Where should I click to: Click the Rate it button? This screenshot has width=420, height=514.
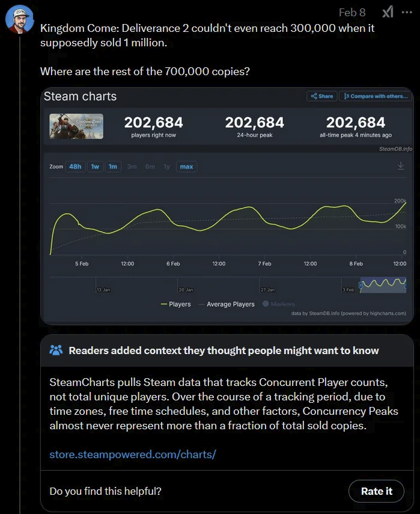pyautogui.click(x=376, y=491)
